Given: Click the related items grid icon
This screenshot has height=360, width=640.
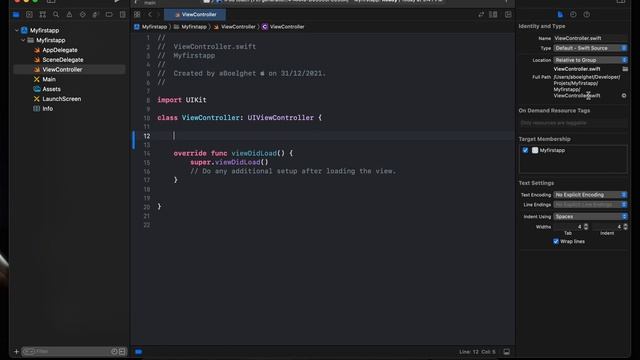Looking at the screenshot, I should coord(137,15).
